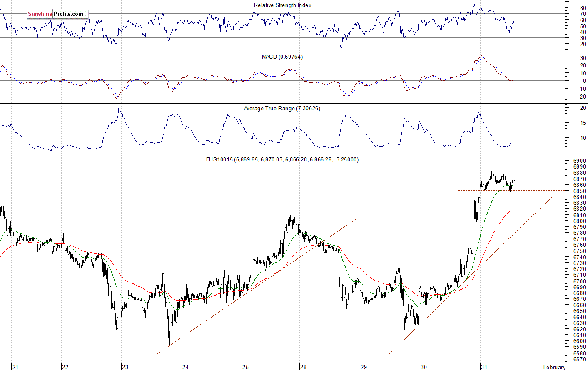Click the RSI axis value 50
The width and height of the screenshot is (588, 370).
pyautogui.click(x=583, y=26)
